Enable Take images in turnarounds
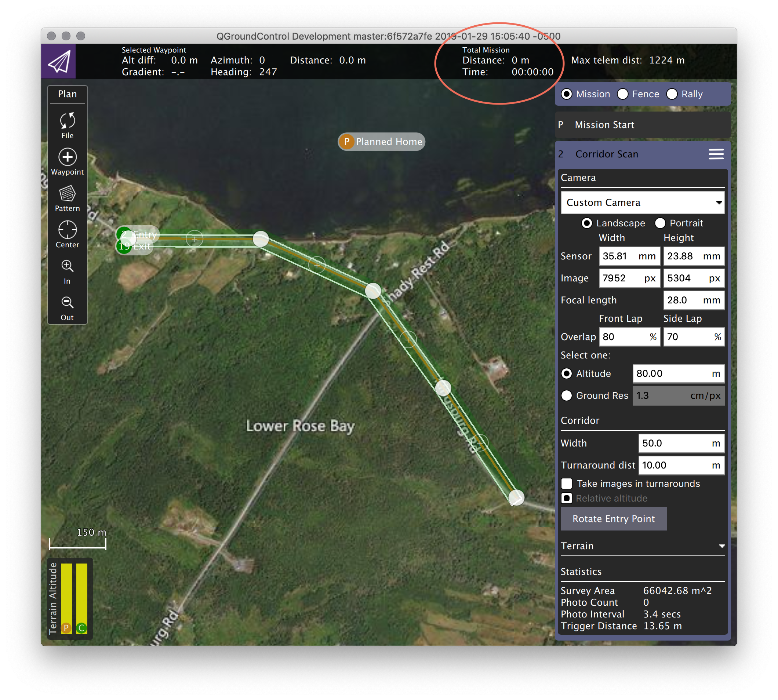Image resolution: width=778 pixels, height=700 pixels. 566,484
